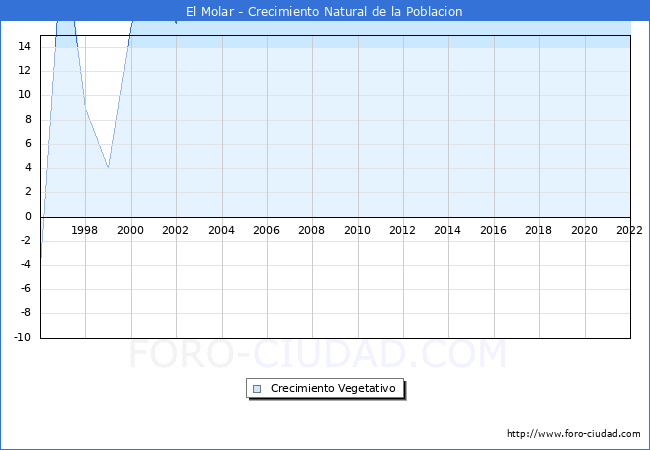Click y-axis label 14
This screenshot has width=650, height=450.
point(24,46)
